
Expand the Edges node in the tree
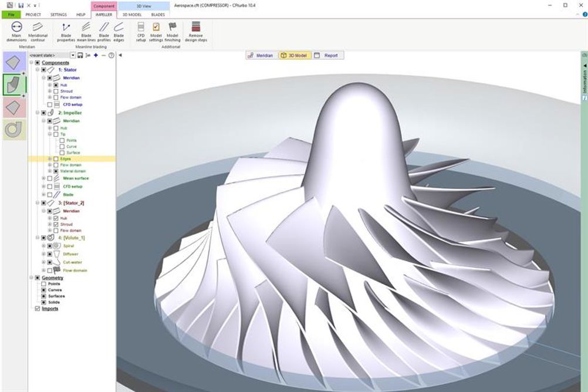49,159
